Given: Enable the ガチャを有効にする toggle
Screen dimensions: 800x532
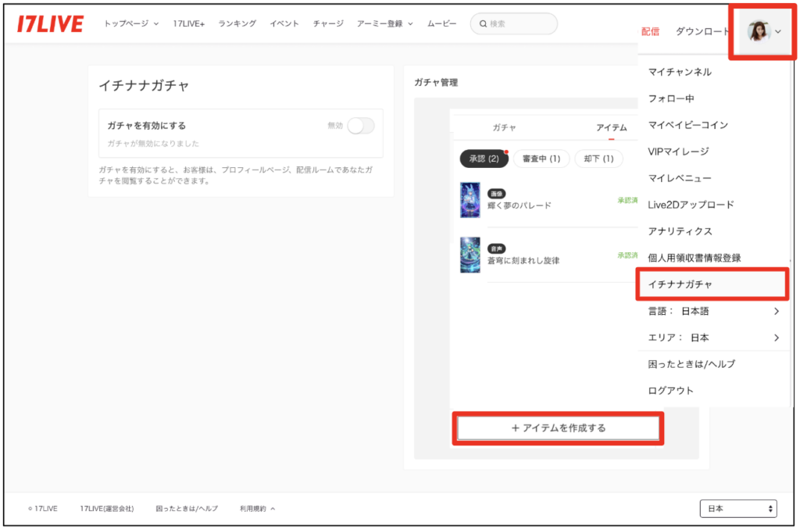Looking at the screenshot, I should point(361,126).
